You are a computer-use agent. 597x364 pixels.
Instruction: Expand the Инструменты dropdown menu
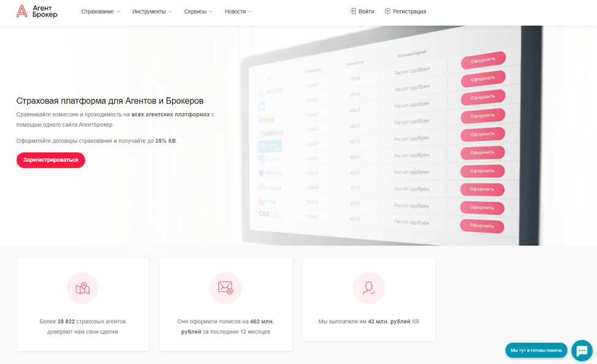coord(152,12)
